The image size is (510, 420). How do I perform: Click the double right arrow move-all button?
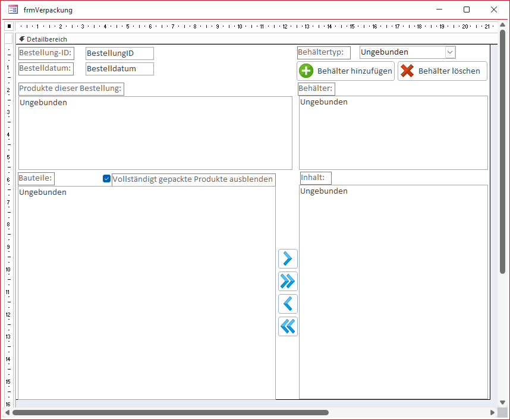tap(288, 281)
